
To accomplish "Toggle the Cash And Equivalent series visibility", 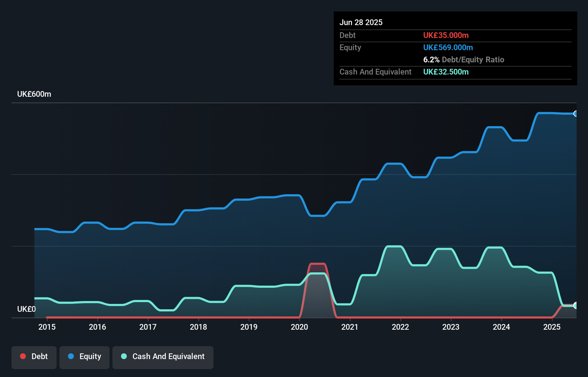I will click(163, 357).
